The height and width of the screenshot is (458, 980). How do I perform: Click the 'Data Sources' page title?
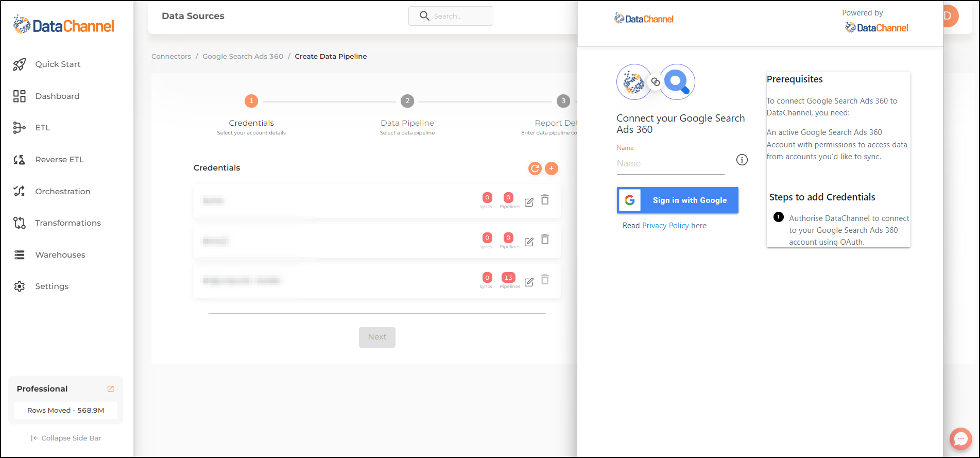(x=193, y=16)
